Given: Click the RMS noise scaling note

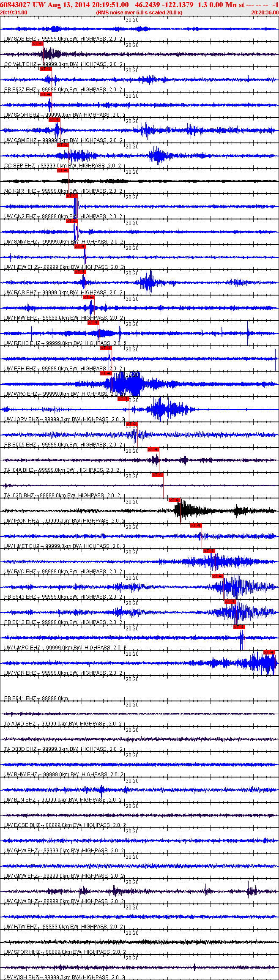Looking at the screenshot, I should point(139,13).
